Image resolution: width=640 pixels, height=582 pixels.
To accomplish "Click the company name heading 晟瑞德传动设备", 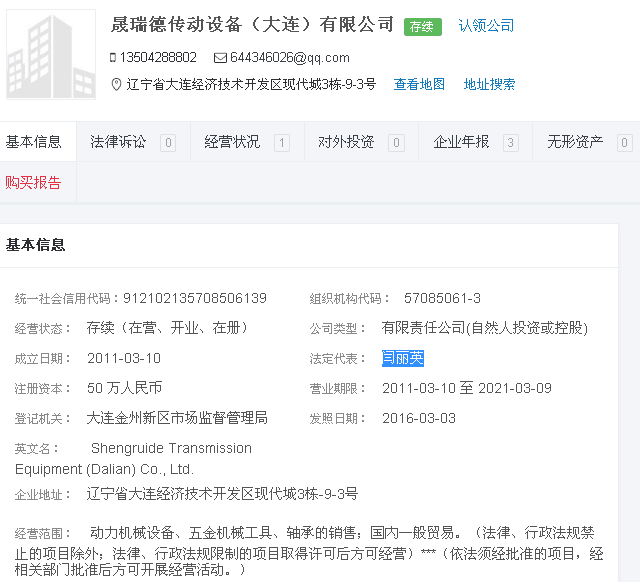I will [252, 25].
